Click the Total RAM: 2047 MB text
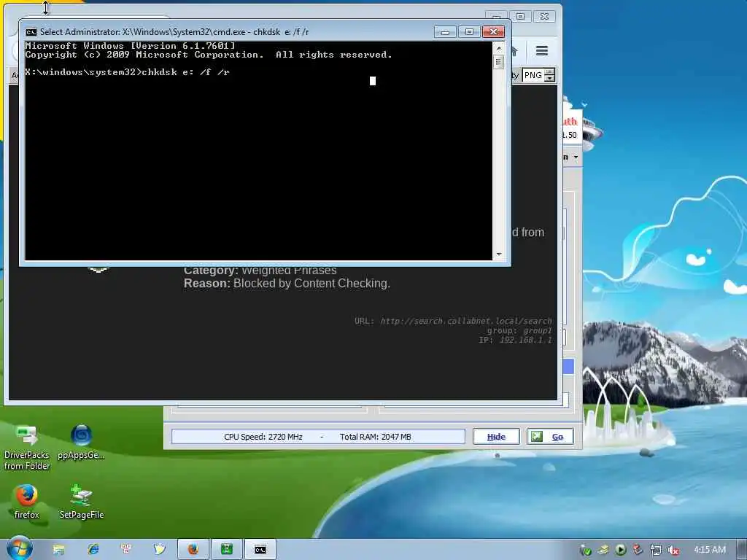 (376, 437)
